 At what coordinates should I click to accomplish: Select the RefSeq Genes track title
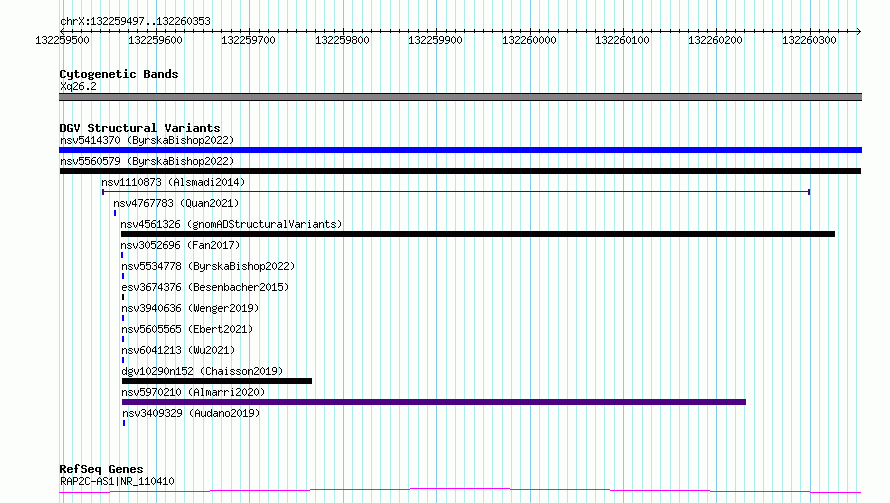coord(101,470)
